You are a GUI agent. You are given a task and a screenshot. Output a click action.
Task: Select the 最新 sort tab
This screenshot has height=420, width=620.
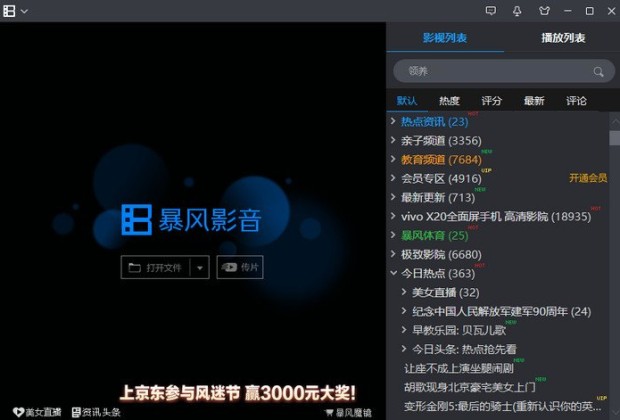[534, 101]
